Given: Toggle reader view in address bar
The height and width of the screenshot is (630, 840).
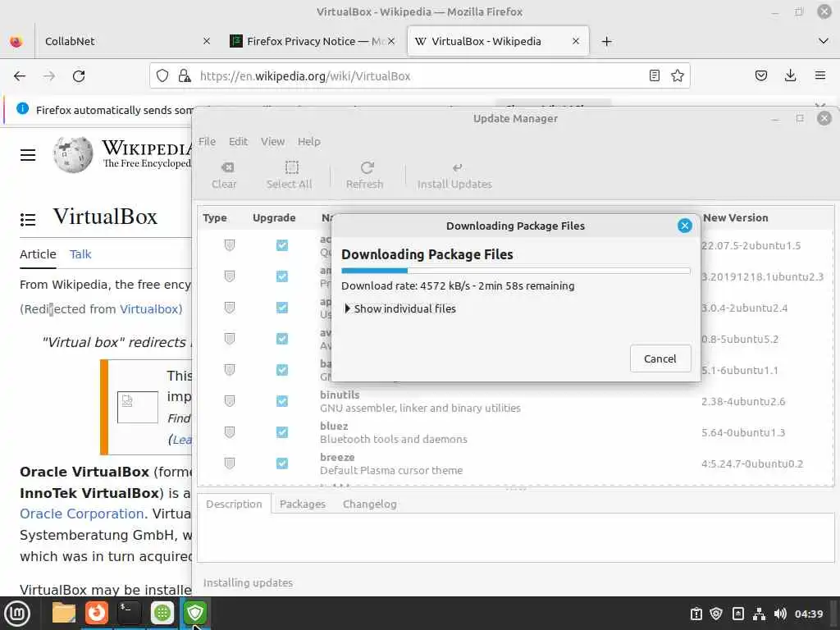Looking at the screenshot, I should pyautogui.click(x=654, y=75).
